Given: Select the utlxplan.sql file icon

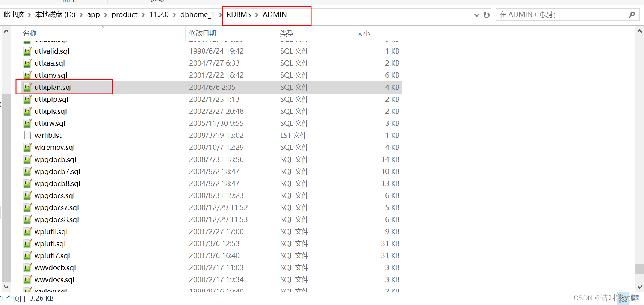Looking at the screenshot, I should (x=27, y=87).
